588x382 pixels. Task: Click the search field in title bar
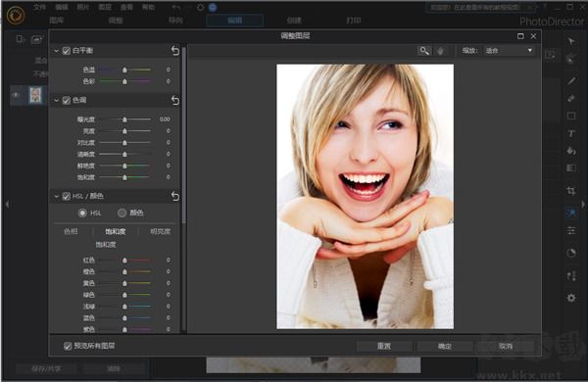[x=481, y=7]
